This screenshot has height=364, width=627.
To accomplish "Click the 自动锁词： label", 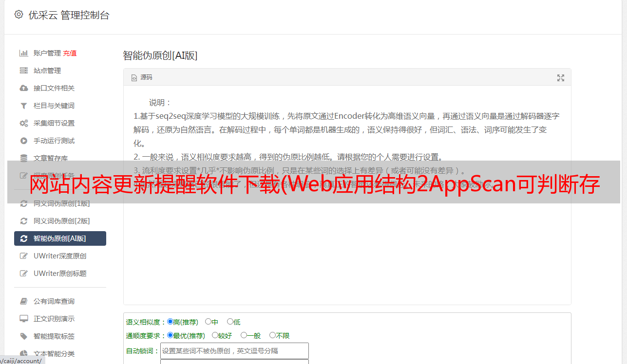I will coord(143,351).
